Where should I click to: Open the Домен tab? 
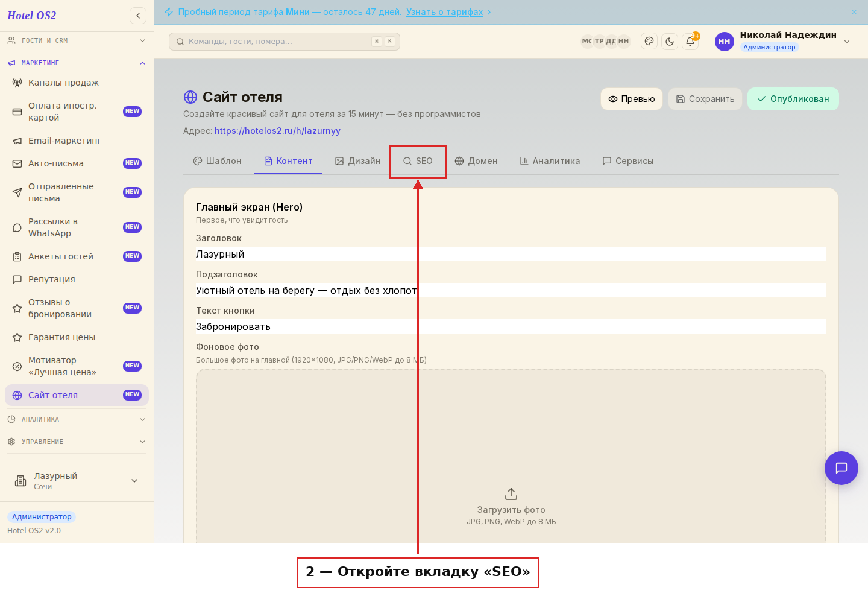(x=476, y=161)
